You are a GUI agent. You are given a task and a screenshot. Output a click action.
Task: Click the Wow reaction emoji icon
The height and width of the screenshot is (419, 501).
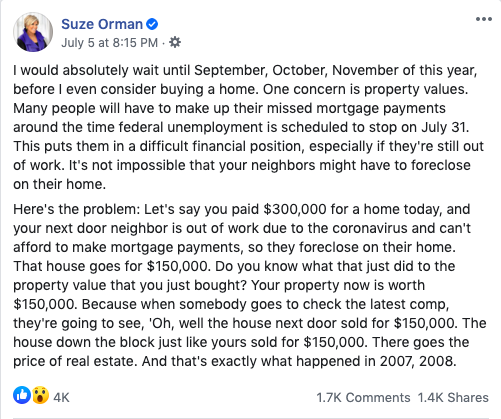[x=40, y=395]
